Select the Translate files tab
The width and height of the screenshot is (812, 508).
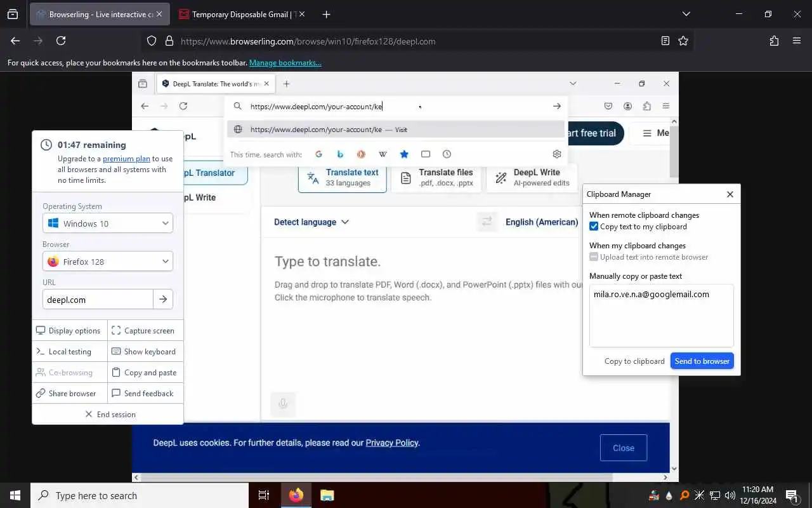(x=436, y=178)
